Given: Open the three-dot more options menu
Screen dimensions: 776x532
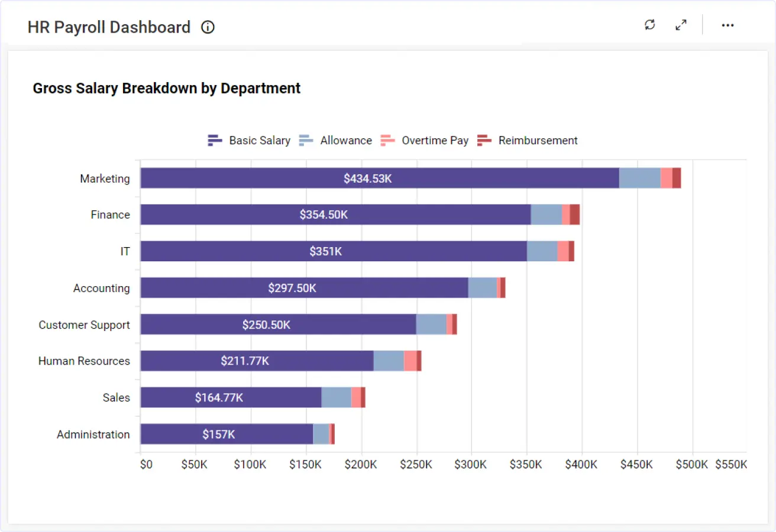Looking at the screenshot, I should 727,25.
